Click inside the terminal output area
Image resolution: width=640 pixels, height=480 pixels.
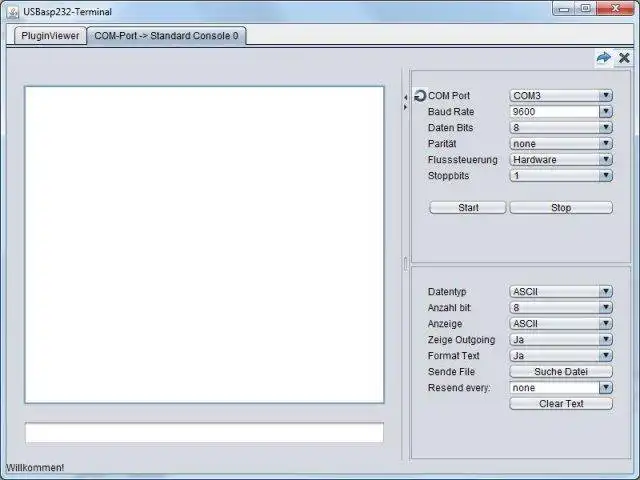pyautogui.click(x=204, y=244)
